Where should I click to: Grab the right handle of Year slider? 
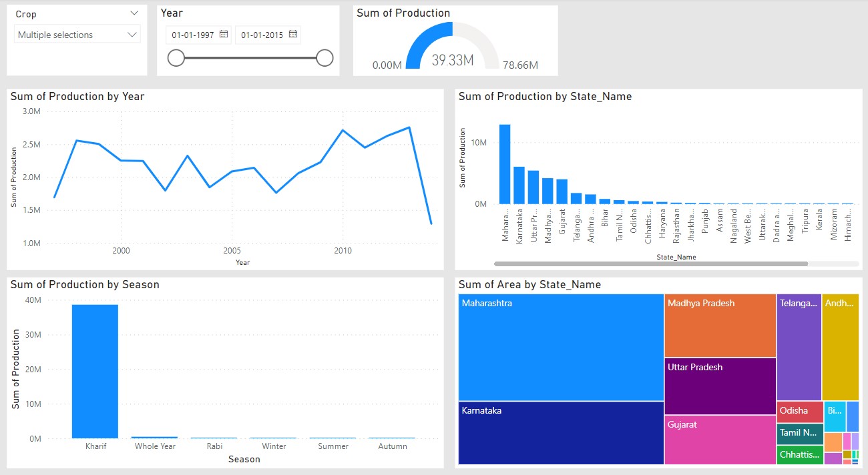[324, 58]
